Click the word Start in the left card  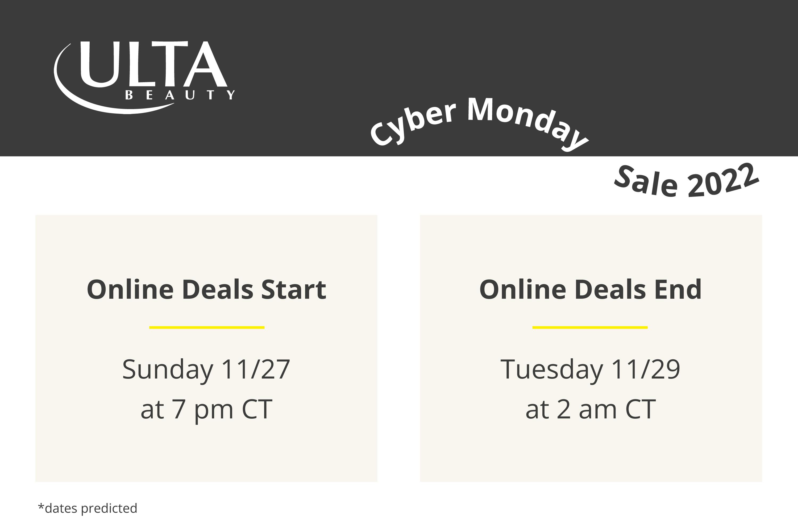coord(293,289)
